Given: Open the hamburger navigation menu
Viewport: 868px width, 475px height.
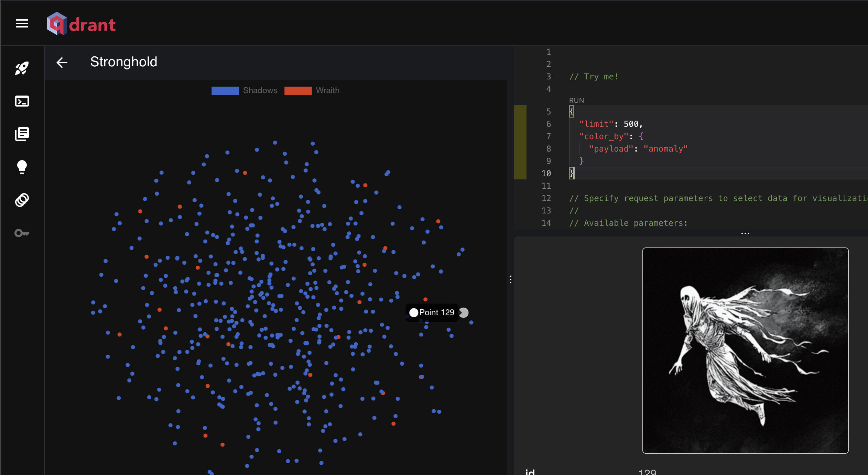Looking at the screenshot, I should [22, 24].
